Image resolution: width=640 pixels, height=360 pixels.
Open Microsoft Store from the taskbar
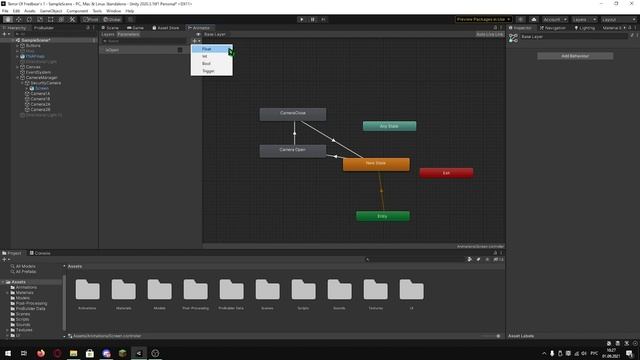pos(90,353)
